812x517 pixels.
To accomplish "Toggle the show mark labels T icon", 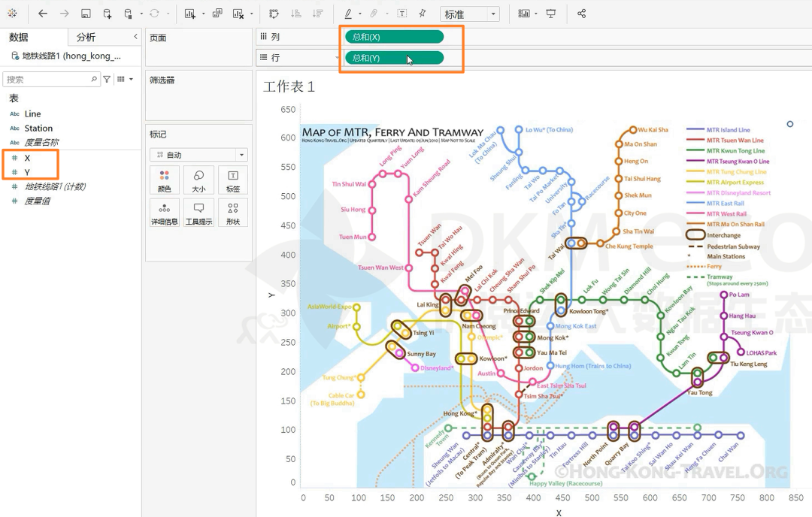I will [401, 14].
